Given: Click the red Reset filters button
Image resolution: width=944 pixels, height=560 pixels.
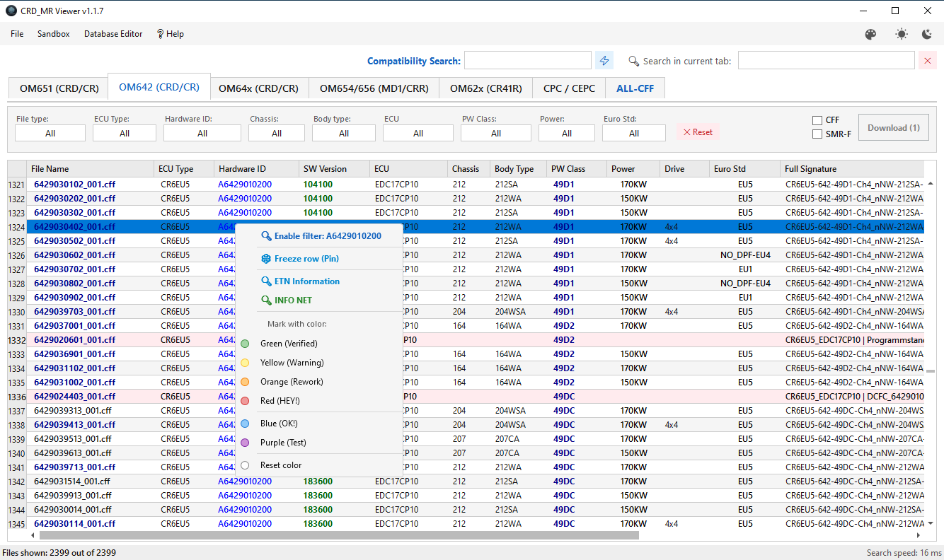Looking at the screenshot, I should click(x=698, y=132).
